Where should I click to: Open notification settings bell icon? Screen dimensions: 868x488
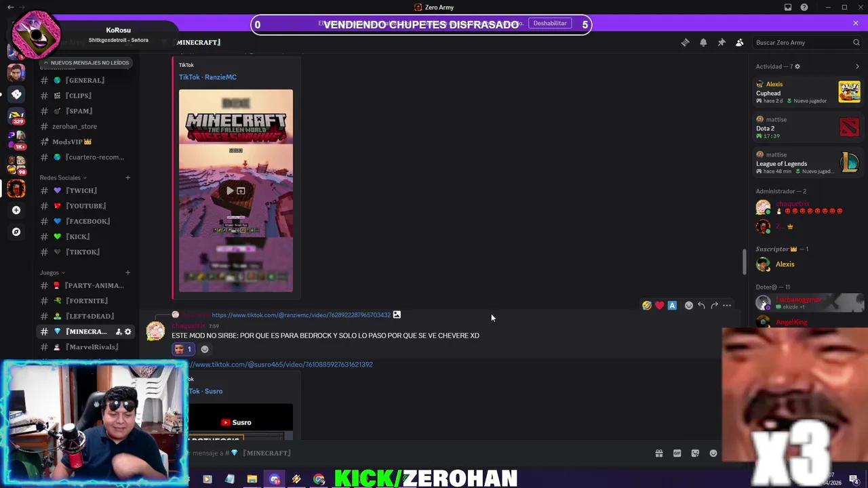point(703,42)
